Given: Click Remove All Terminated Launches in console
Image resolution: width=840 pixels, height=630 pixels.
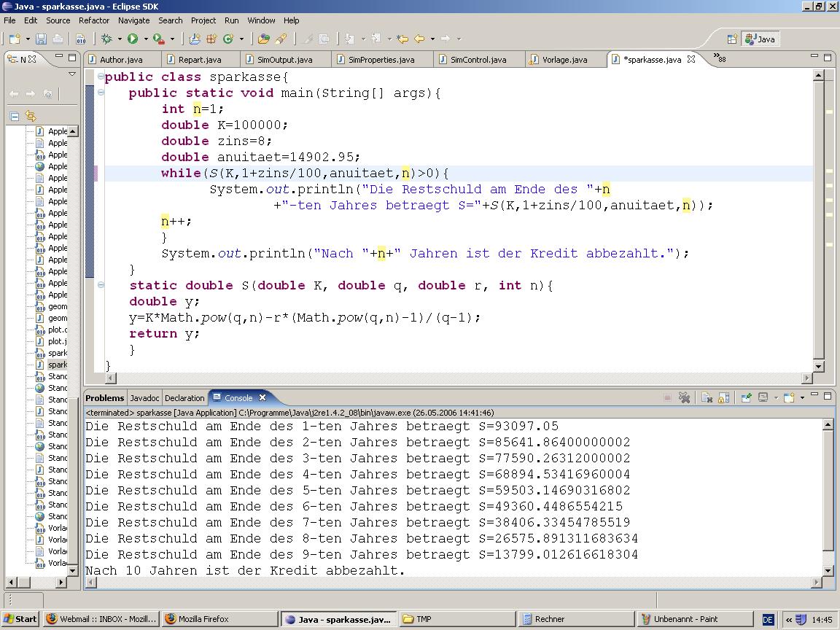Looking at the screenshot, I should (x=684, y=397).
